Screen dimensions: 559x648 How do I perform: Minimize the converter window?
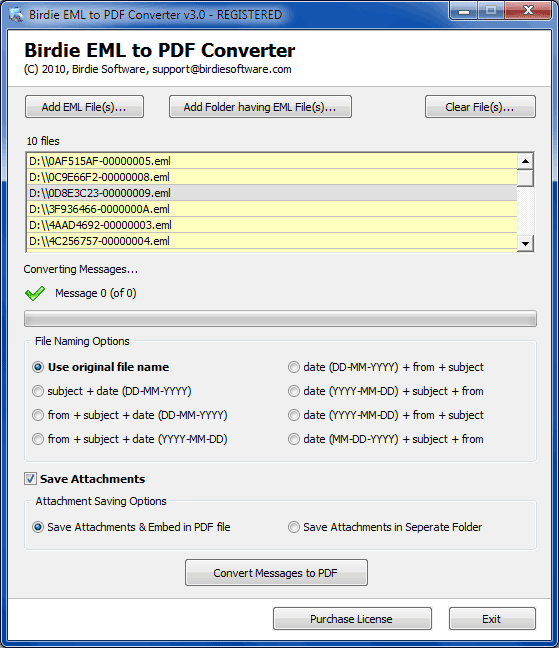pyautogui.click(x=464, y=11)
